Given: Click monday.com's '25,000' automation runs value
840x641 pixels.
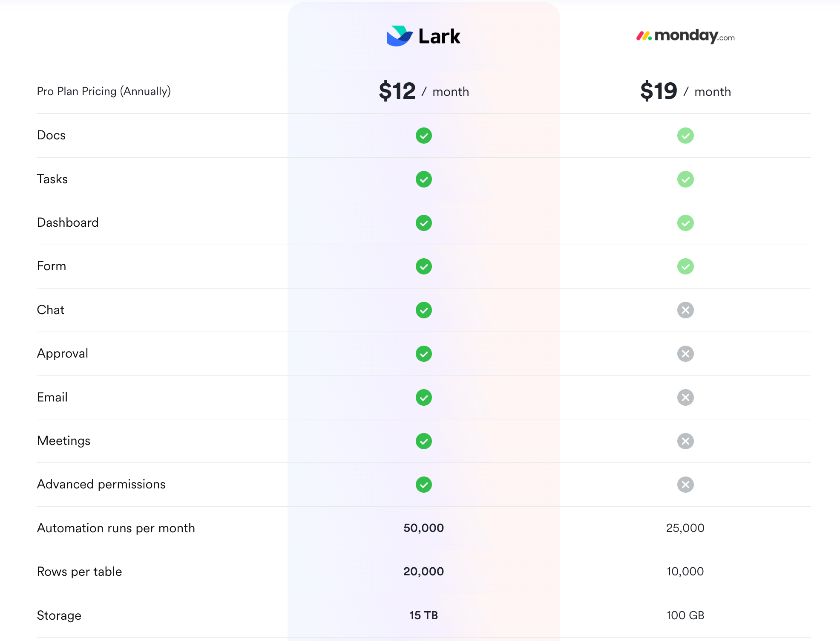Looking at the screenshot, I should click(685, 528).
